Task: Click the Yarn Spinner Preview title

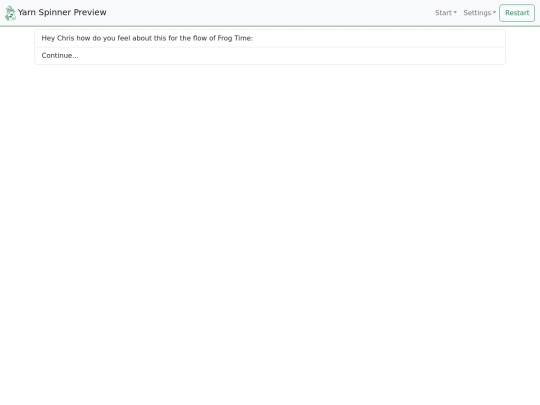Action: point(62,12)
